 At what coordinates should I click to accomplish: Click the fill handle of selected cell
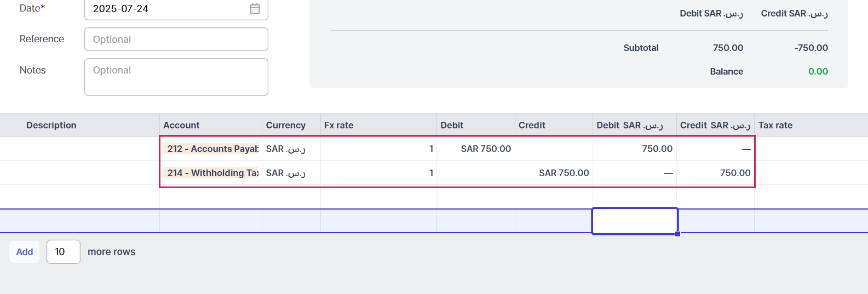pyautogui.click(x=678, y=234)
